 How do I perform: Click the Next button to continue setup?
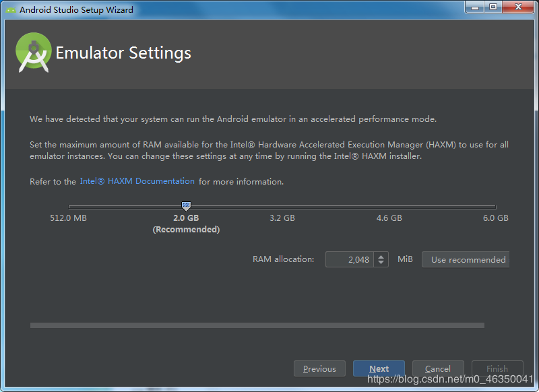tap(379, 368)
